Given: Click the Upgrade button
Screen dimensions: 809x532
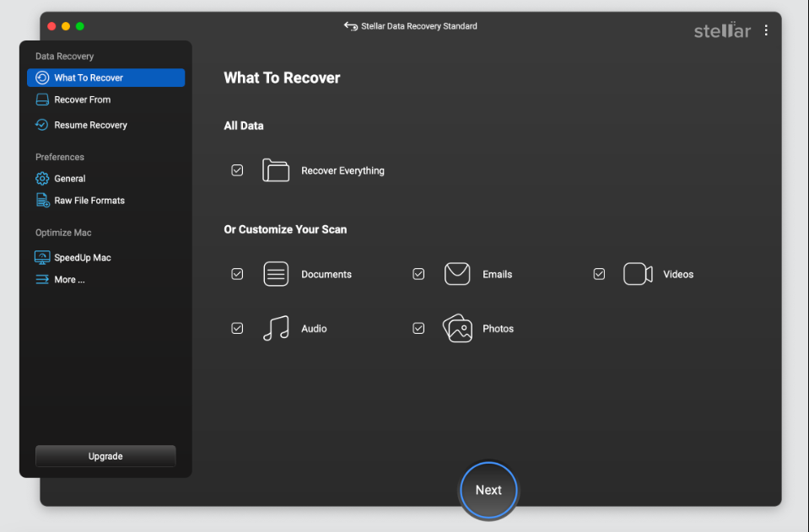Looking at the screenshot, I should coord(105,456).
